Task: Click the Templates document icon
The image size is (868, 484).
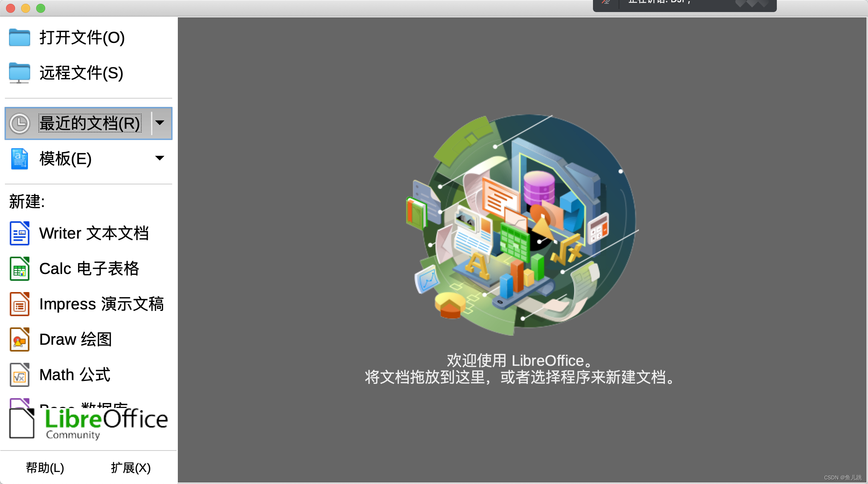Action: click(19, 158)
